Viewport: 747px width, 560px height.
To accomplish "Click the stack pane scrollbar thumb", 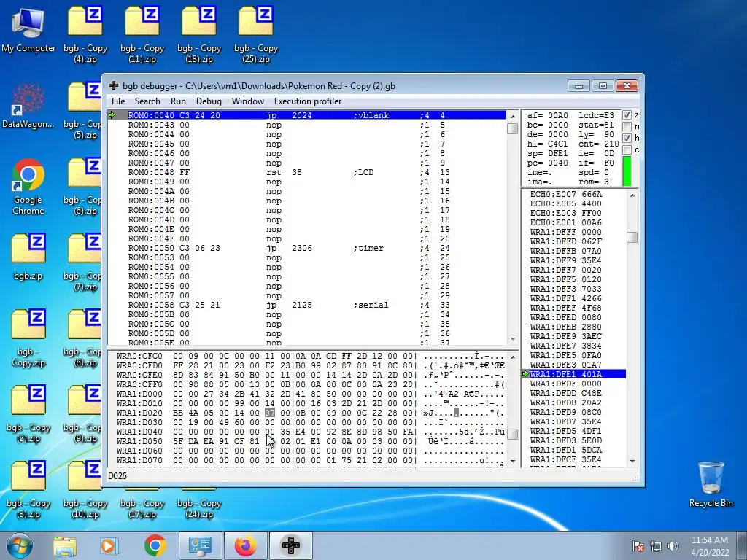I will (632, 237).
